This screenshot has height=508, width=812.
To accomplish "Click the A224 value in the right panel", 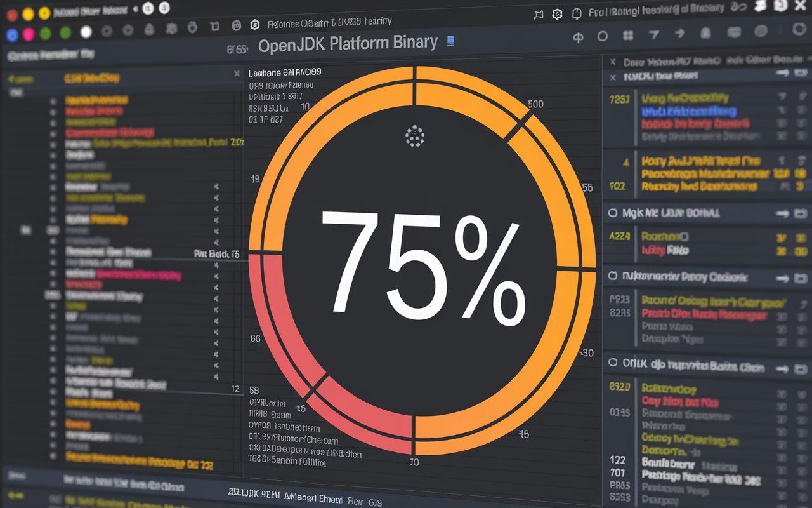I will click(620, 236).
